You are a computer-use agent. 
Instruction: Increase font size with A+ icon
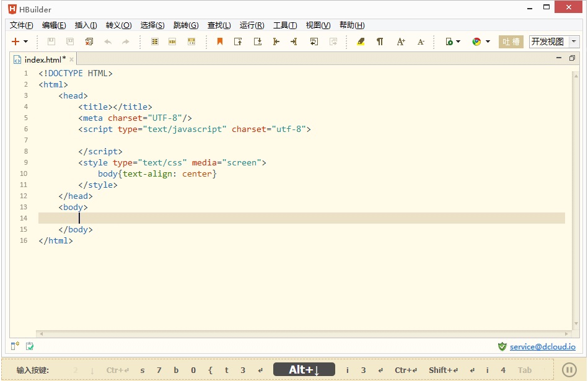pyautogui.click(x=401, y=42)
